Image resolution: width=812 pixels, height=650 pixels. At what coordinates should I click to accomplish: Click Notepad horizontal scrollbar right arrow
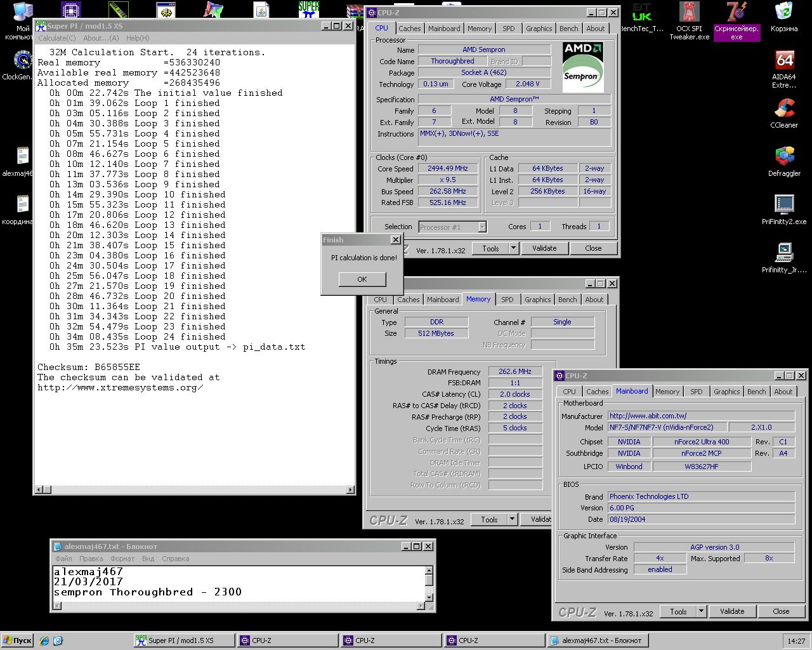(420, 606)
